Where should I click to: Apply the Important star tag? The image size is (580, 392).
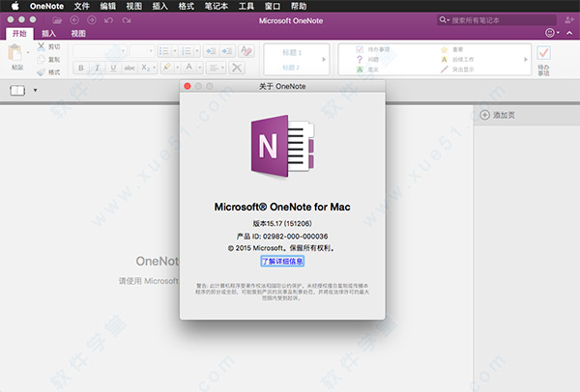point(445,49)
